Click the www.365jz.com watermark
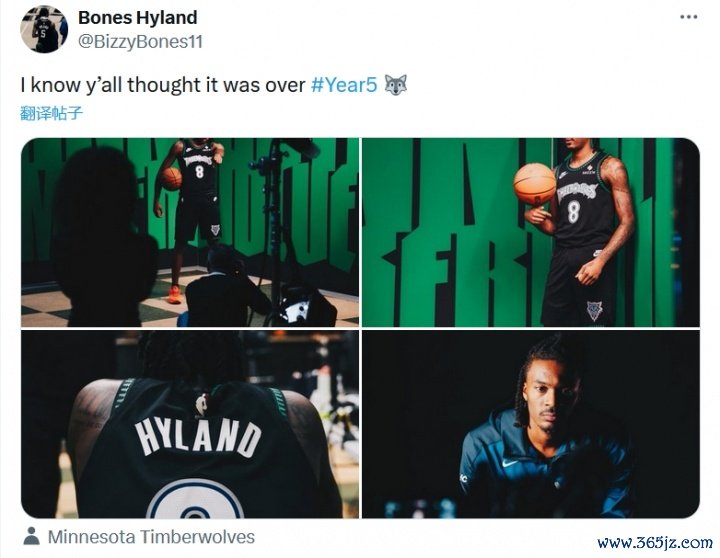Viewport: 720px width, 558px height. pos(655,543)
